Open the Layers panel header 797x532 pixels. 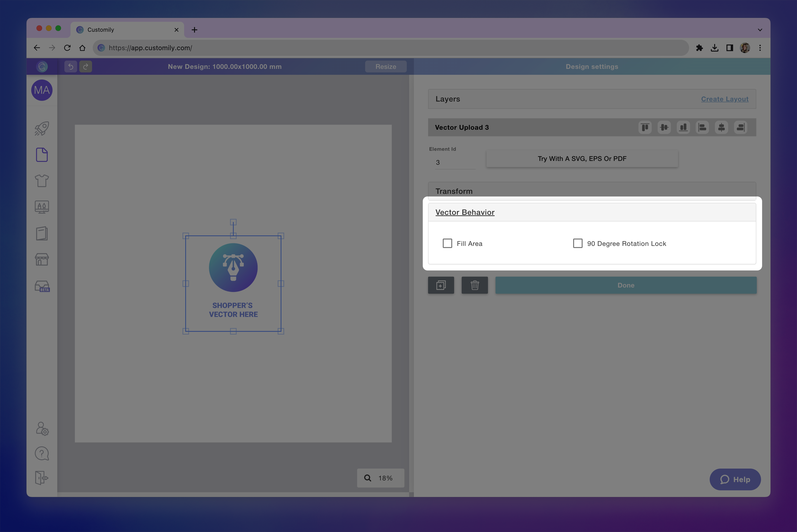448,99
